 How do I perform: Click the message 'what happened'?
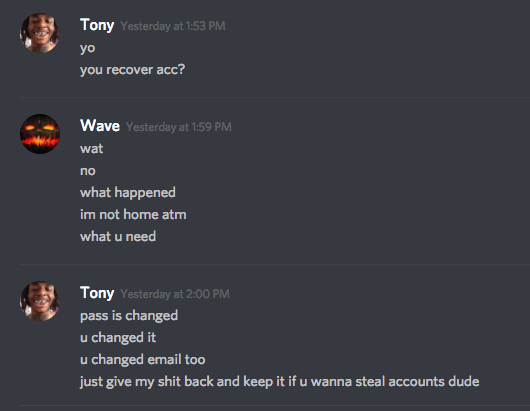pos(128,193)
